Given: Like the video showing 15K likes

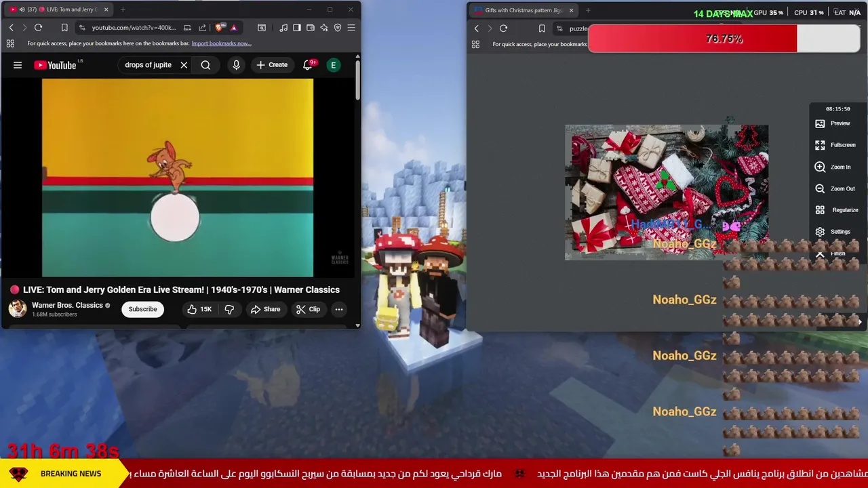Looking at the screenshot, I should click(199, 309).
